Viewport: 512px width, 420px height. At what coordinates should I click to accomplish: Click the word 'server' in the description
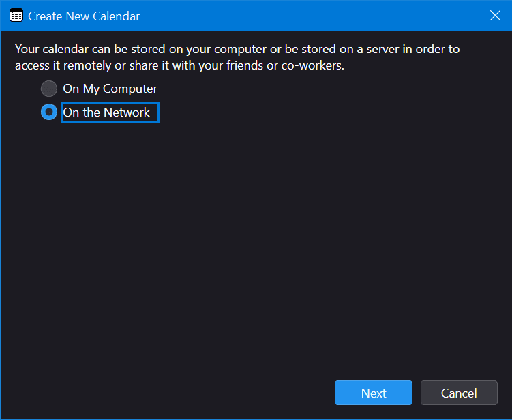pyautogui.click(x=382, y=49)
